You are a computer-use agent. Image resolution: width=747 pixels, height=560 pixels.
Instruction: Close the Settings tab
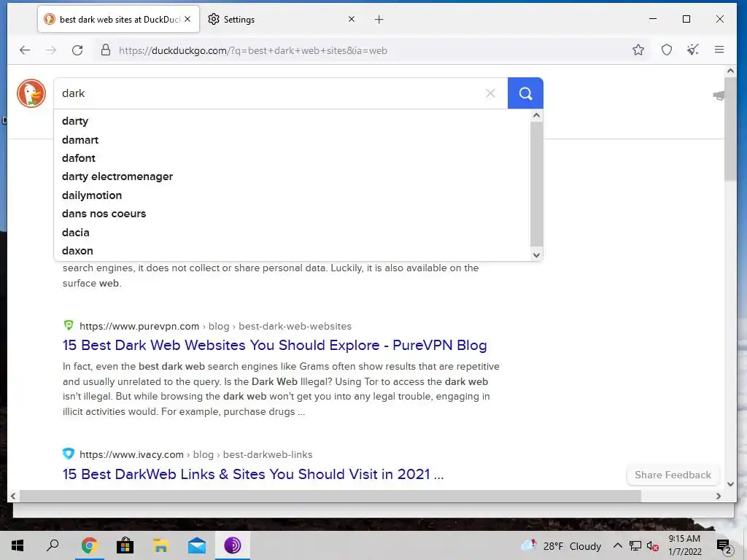352,19
